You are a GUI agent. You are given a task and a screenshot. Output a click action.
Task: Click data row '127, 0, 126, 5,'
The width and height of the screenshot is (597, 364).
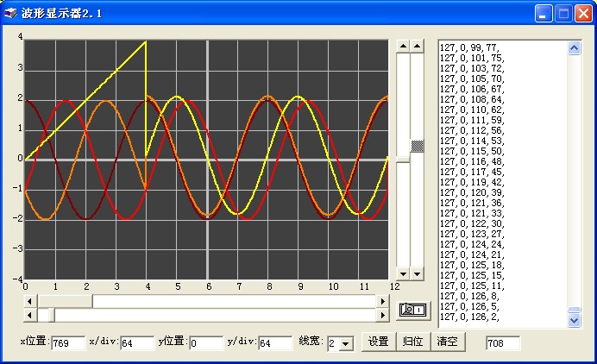click(470, 306)
